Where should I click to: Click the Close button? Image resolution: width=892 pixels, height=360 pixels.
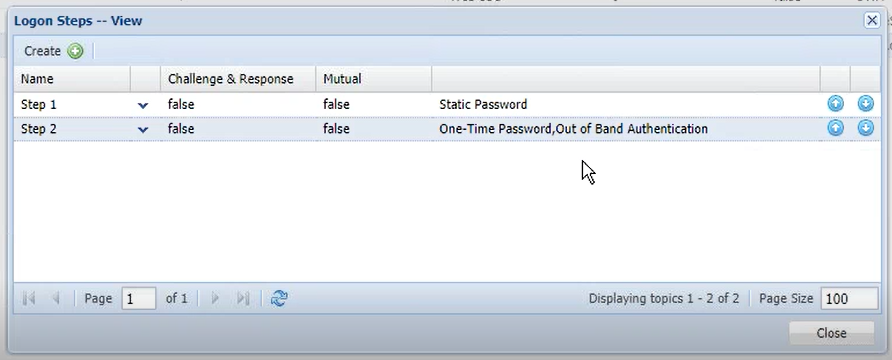(x=831, y=333)
